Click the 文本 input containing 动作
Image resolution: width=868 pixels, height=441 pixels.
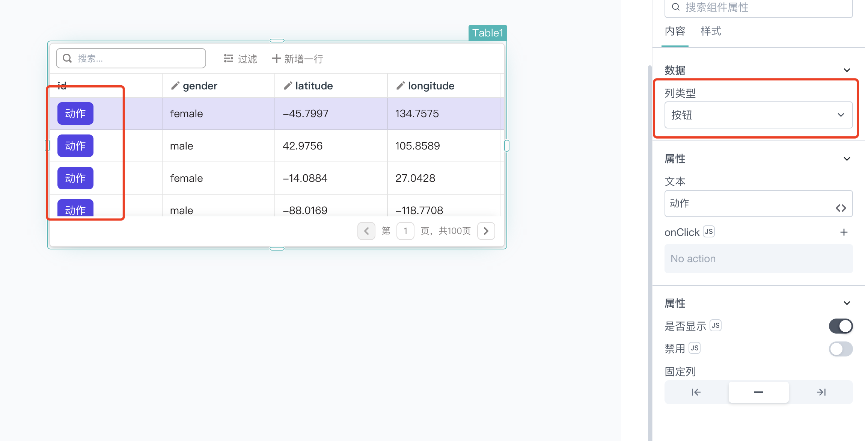click(x=758, y=204)
